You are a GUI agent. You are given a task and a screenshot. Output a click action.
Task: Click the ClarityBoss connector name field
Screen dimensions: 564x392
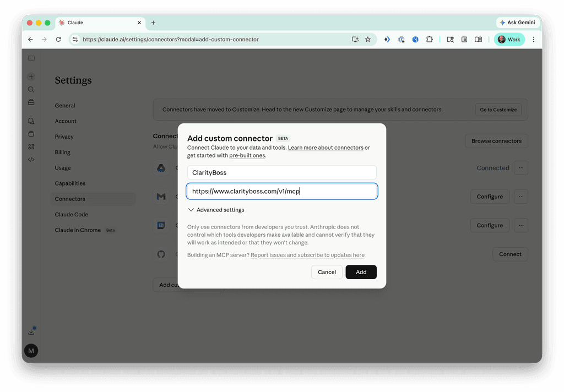click(x=281, y=172)
